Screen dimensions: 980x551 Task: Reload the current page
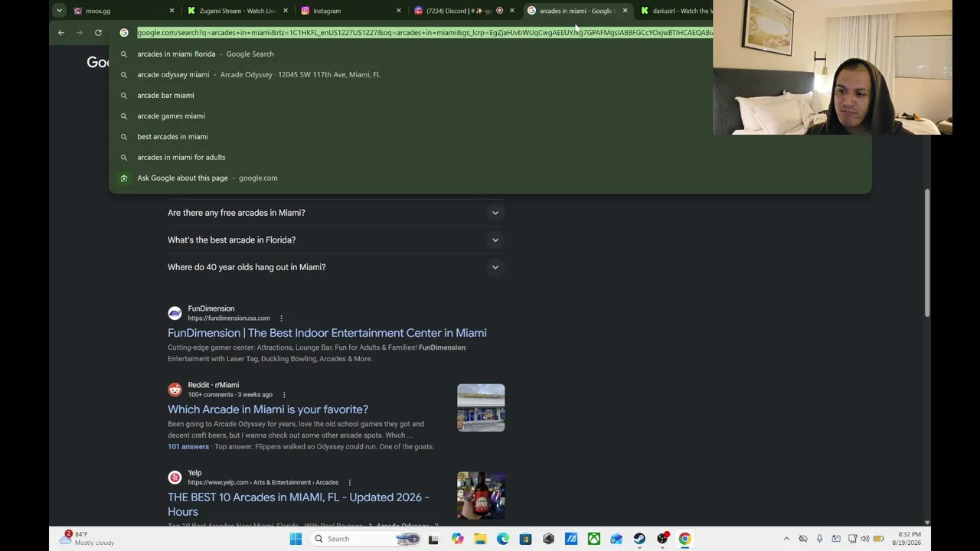(98, 33)
